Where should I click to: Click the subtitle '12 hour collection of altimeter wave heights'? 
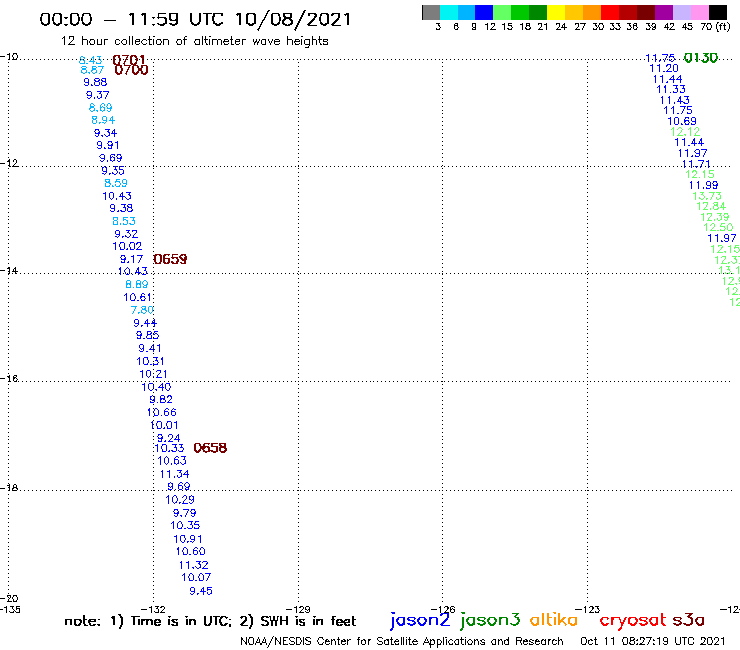click(194, 41)
